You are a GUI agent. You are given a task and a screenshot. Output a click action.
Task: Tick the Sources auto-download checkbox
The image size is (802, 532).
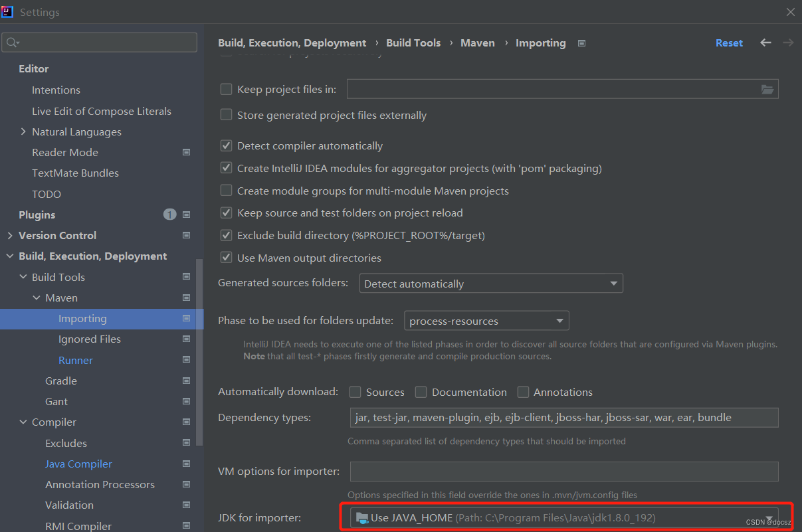[x=355, y=392]
